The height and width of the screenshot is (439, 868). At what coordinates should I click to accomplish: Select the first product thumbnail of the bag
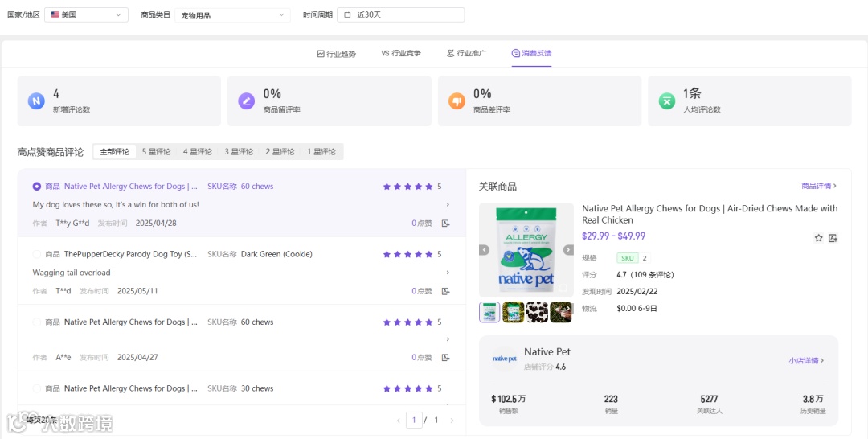489,312
